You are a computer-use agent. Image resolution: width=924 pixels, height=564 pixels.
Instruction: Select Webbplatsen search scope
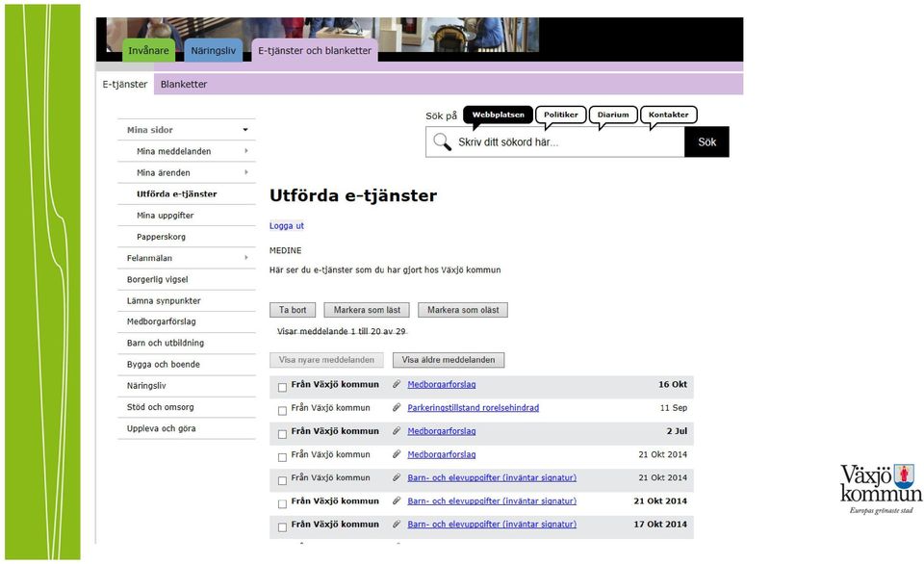(498, 115)
